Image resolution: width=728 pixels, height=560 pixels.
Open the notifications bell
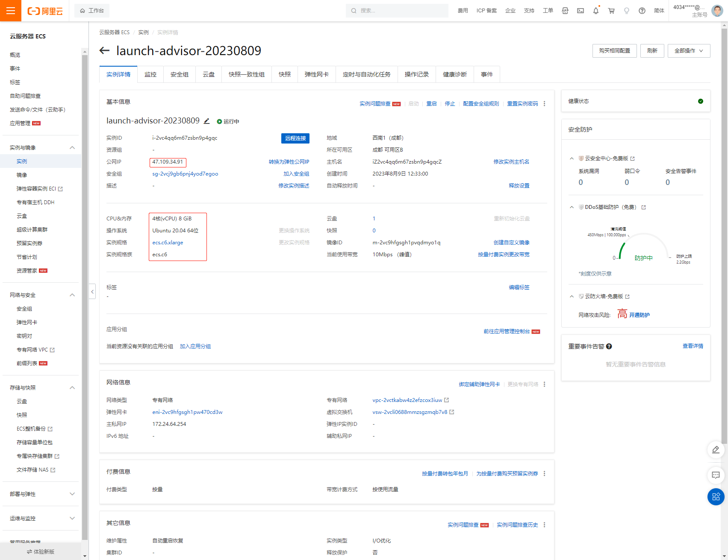pyautogui.click(x=595, y=11)
